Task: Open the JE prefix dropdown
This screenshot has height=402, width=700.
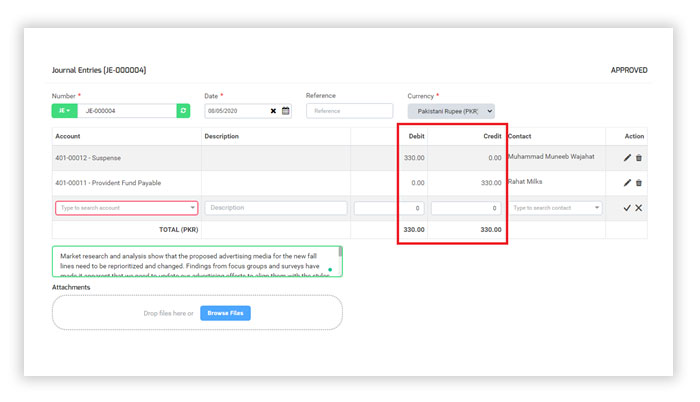Action: click(64, 111)
